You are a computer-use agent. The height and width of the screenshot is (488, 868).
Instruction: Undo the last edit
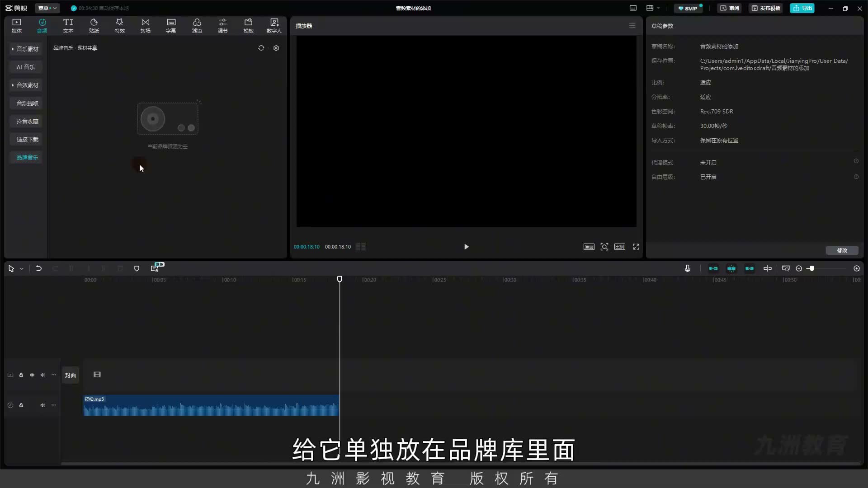tap(39, 268)
